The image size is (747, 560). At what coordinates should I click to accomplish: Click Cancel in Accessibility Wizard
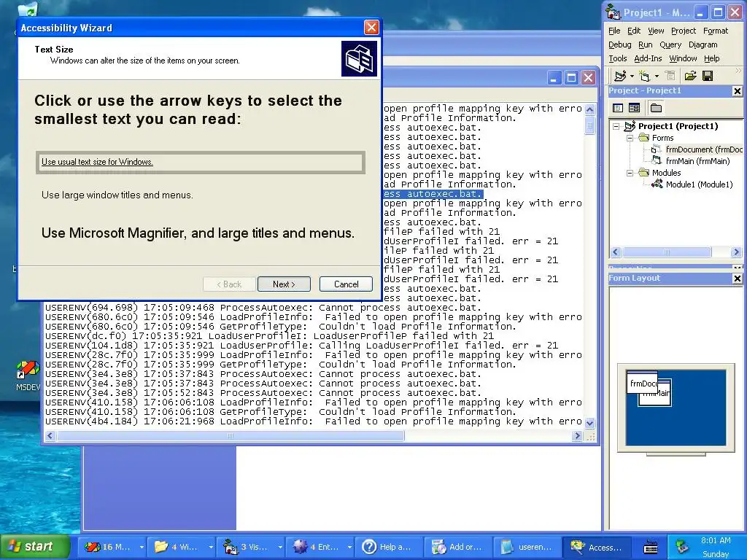(x=346, y=284)
